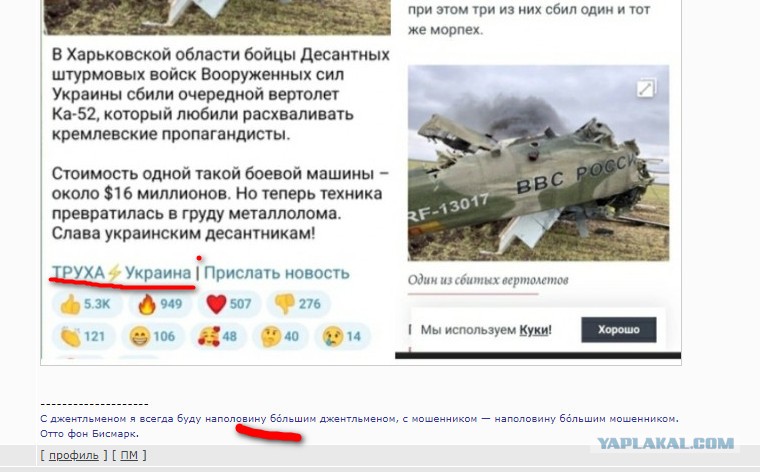Click the clapping hands reaction 121
Viewport: 760px width, 473px height.
83,336
